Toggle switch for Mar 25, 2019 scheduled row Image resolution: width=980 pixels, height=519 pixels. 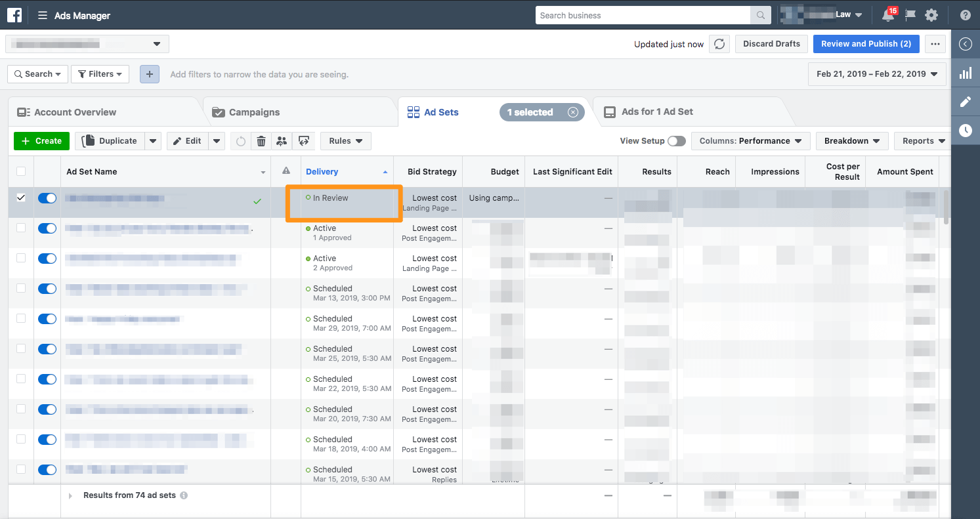click(47, 349)
